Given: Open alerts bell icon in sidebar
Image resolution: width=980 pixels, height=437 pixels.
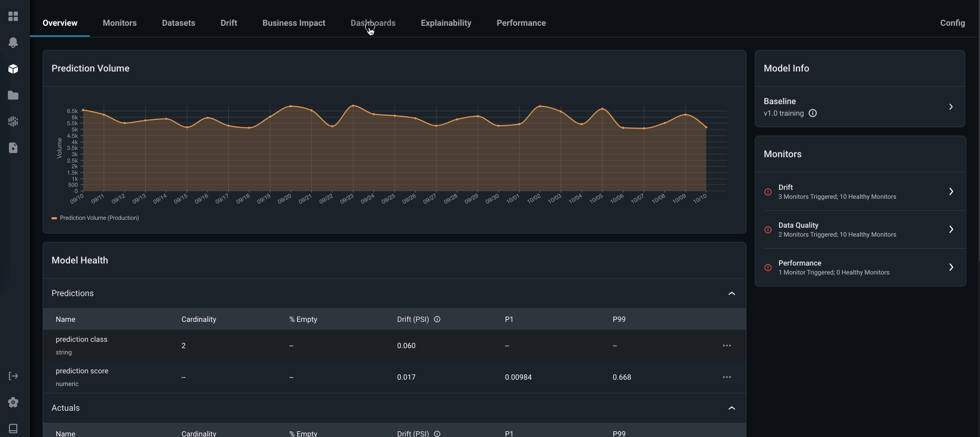Looking at the screenshot, I should [x=13, y=43].
